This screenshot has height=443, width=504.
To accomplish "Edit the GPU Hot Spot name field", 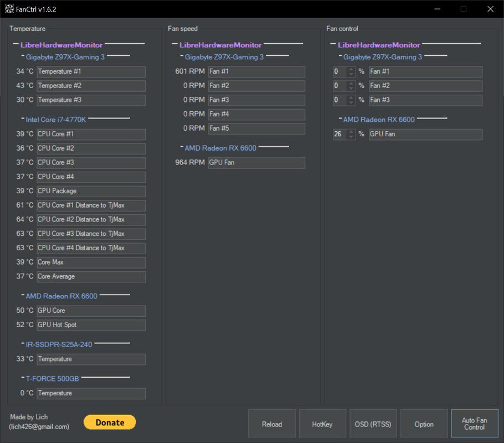I will pyautogui.click(x=91, y=325).
